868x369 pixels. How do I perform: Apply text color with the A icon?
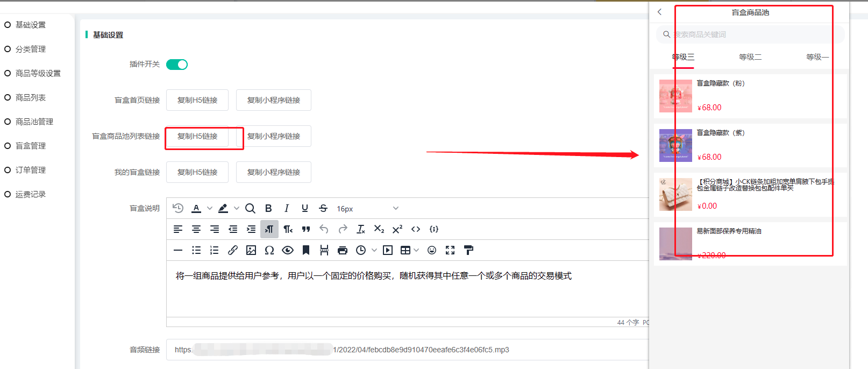pos(196,208)
